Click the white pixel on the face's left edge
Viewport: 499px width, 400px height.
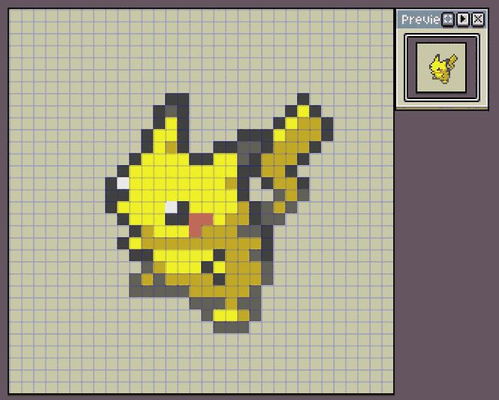[123, 183]
